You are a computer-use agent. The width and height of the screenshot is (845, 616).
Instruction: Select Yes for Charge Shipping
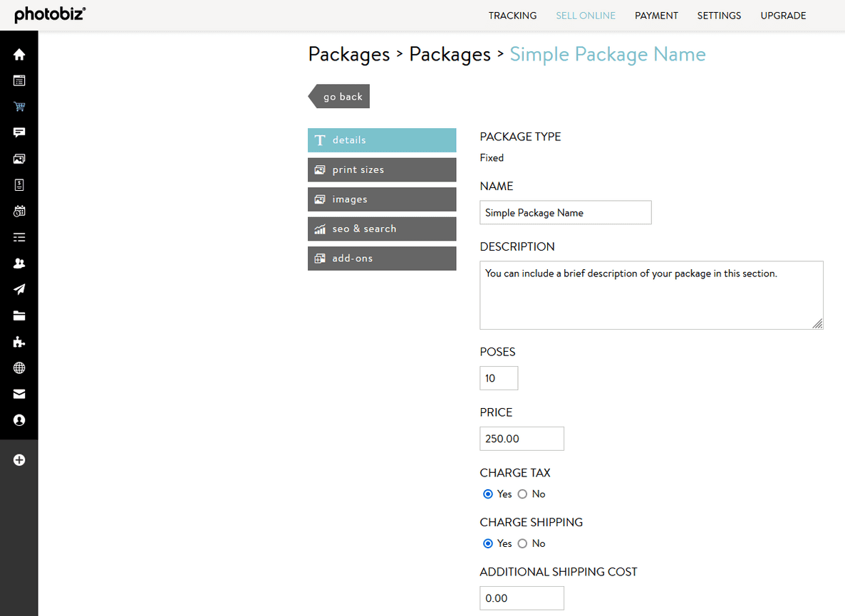click(x=487, y=543)
